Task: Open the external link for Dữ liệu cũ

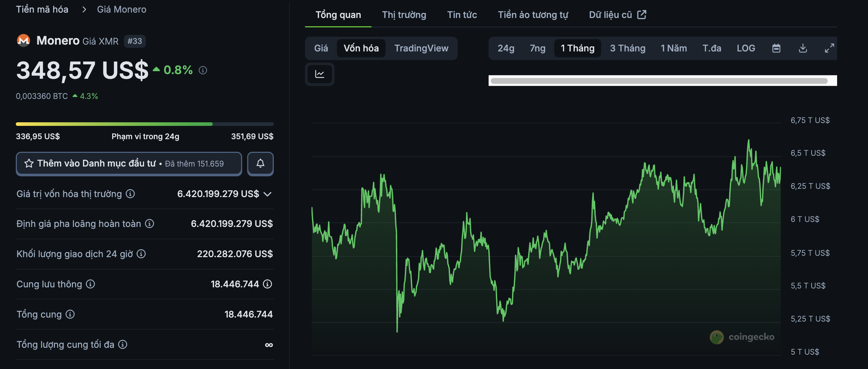Action: coord(642,14)
